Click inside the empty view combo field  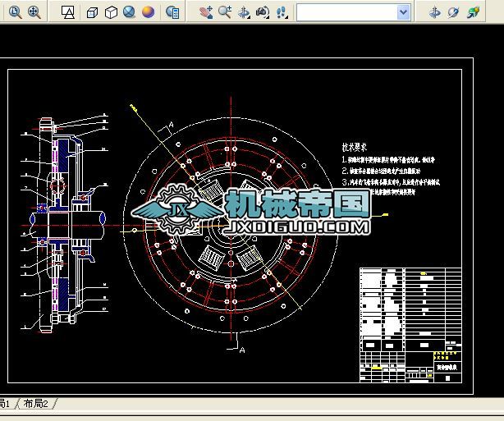(x=347, y=12)
